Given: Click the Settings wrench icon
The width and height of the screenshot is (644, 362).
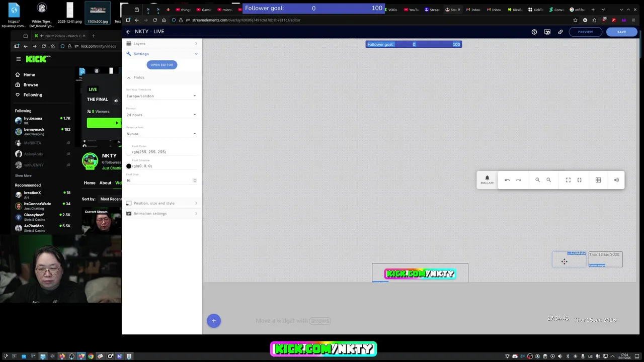Looking at the screenshot, I should pos(129,54).
